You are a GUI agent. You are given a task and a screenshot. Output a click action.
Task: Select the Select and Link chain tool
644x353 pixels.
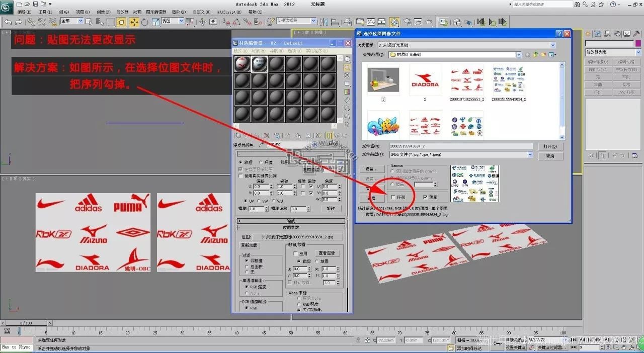tap(31, 22)
